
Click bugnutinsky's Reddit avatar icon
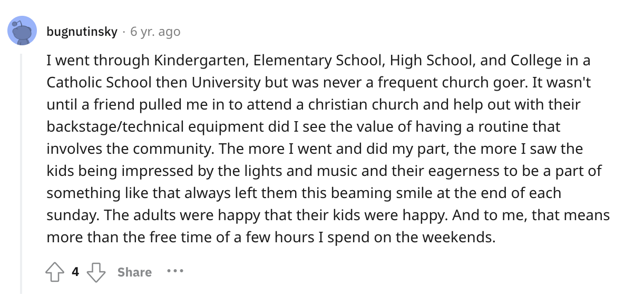click(x=22, y=31)
